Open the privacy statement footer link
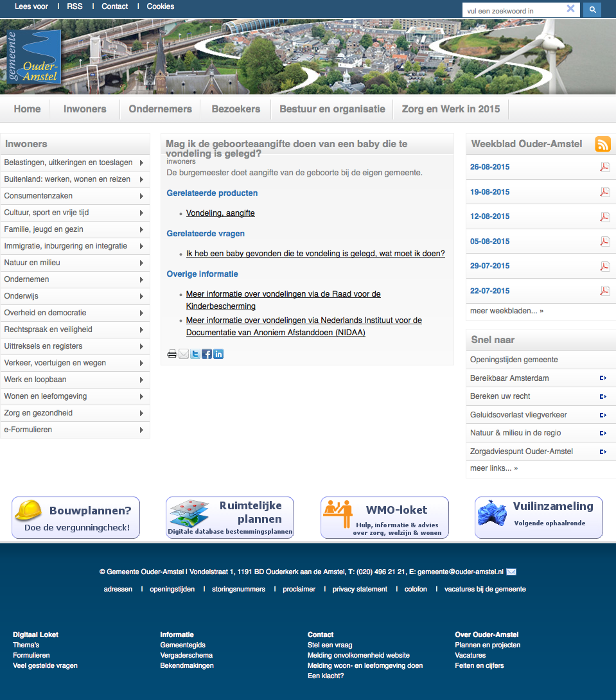616x700 pixels. 360,590
